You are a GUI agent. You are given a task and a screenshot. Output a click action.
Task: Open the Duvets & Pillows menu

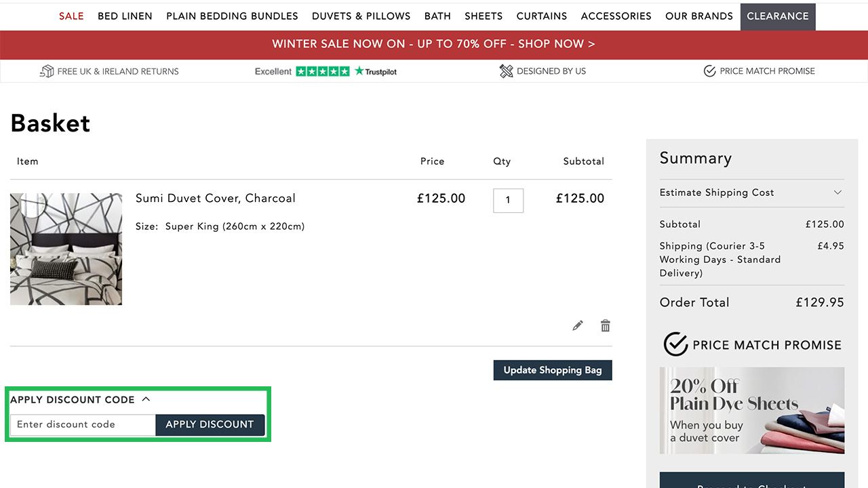pos(361,16)
